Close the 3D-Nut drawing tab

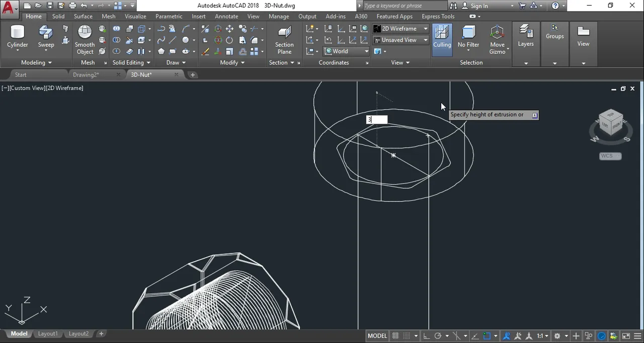point(177,74)
